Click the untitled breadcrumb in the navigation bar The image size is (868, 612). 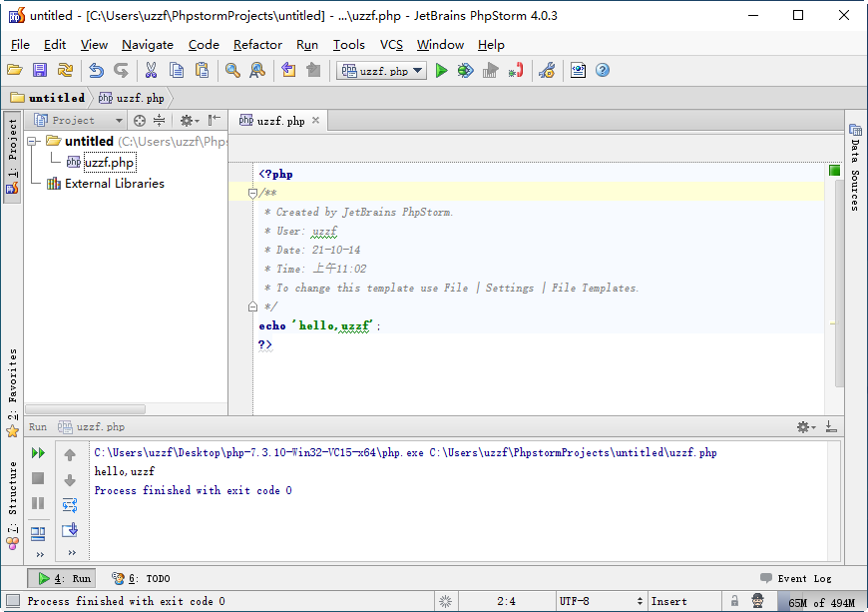tap(49, 98)
